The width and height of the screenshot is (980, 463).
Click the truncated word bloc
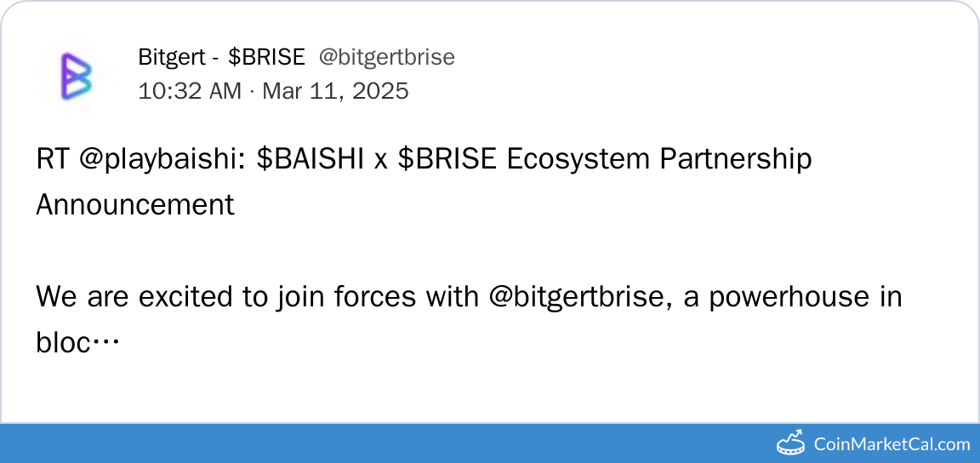66,343
